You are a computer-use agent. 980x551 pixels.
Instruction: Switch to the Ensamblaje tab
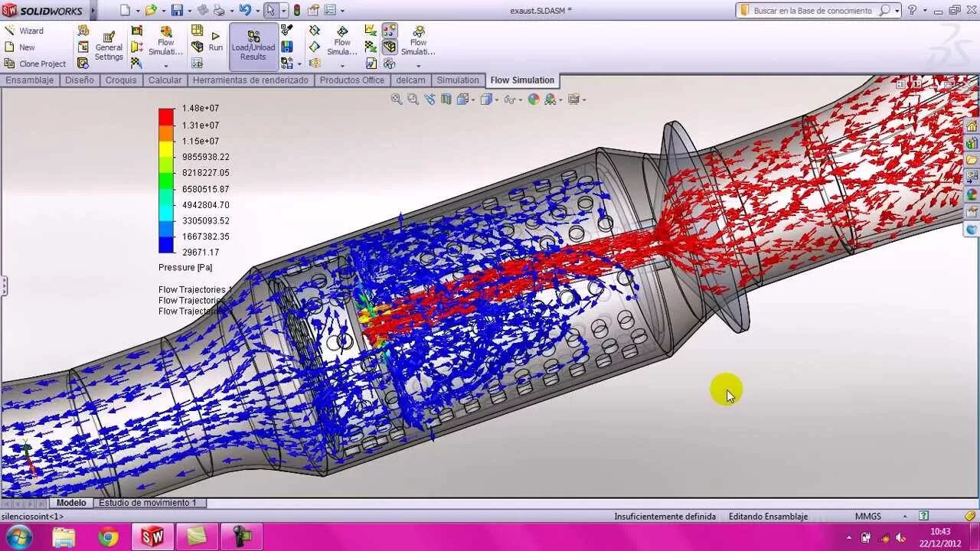click(30, 80)
